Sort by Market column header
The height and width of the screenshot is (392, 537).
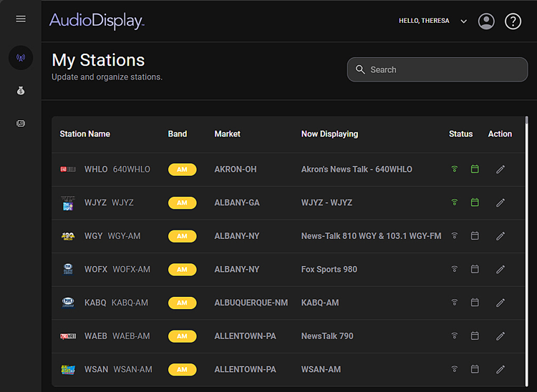[x=228, y=134]
